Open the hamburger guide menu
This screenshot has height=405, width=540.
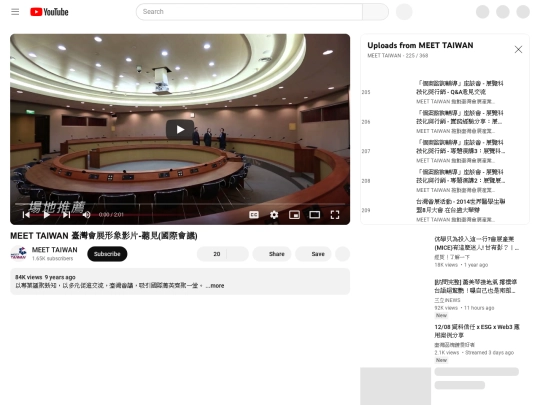pyautogui.click(x=15, y=12)
